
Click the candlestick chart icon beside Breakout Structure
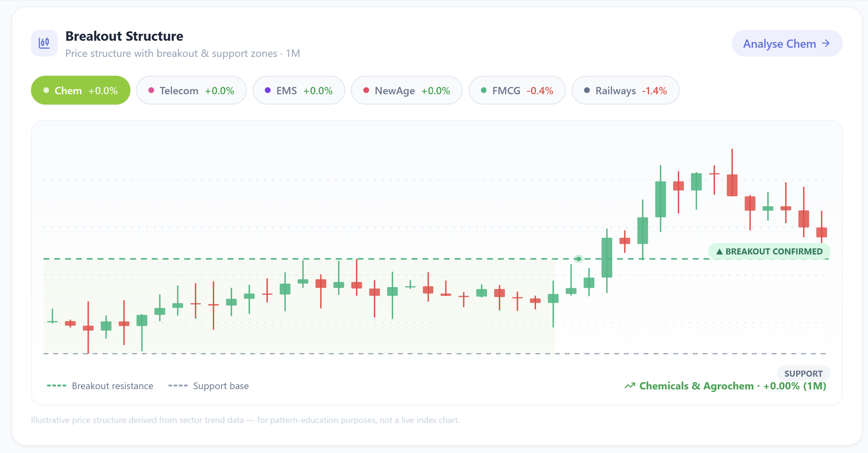pyautogui.click(x=44, y=43)
